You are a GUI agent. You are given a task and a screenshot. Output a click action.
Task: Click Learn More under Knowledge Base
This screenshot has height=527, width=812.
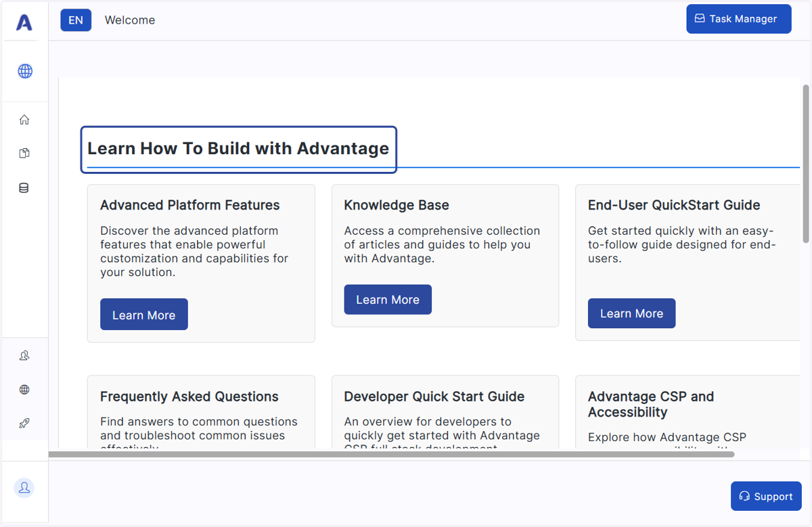click(388, 300)
